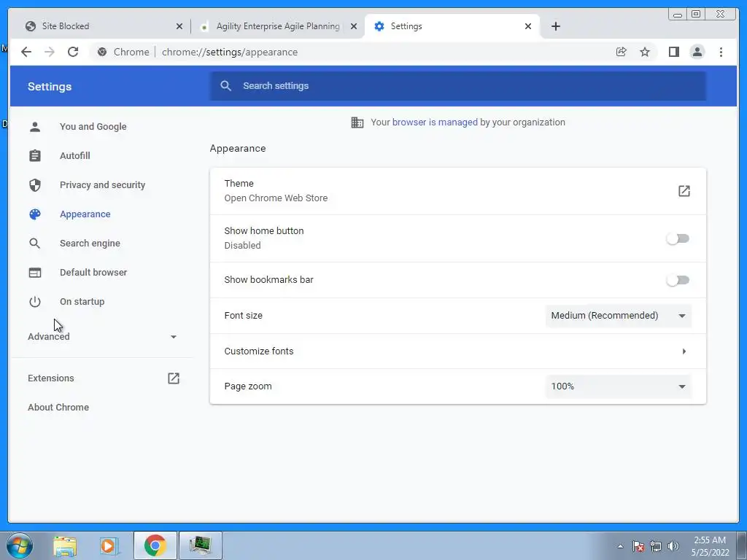The width and height of the screenshot is (747, 560).
Task: Click the forward navigation arrow
Action: tap(49, 52)
